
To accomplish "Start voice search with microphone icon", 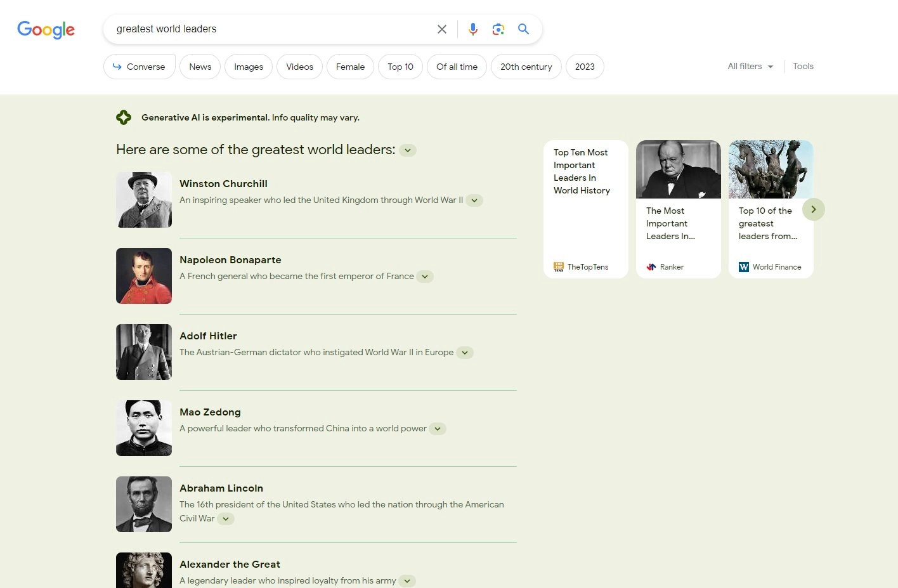I will point(473,29).
